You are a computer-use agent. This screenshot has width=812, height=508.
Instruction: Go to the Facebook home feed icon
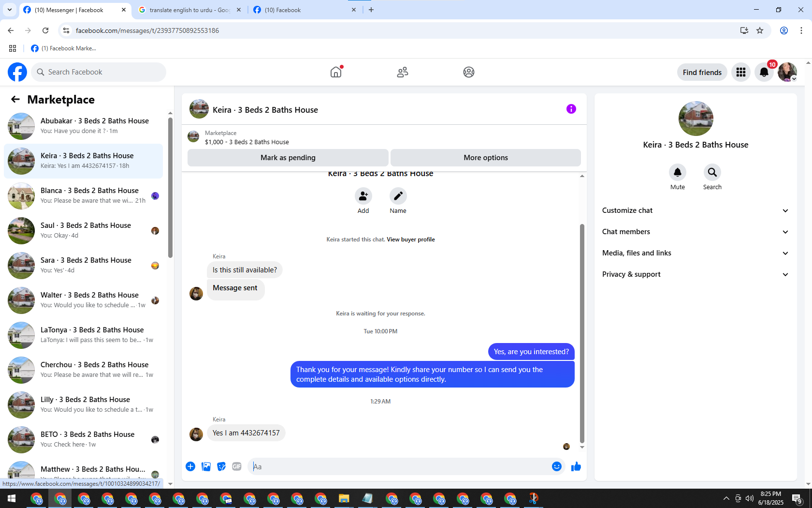coord(336,72)
